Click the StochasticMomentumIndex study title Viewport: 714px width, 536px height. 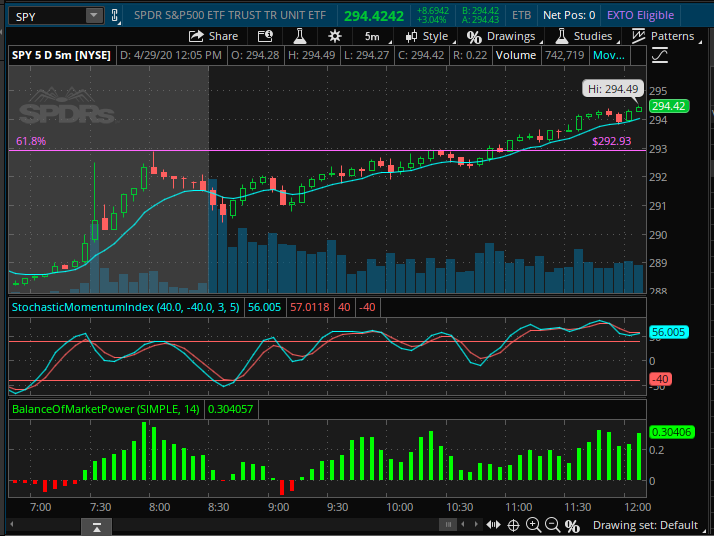point(125,307)
